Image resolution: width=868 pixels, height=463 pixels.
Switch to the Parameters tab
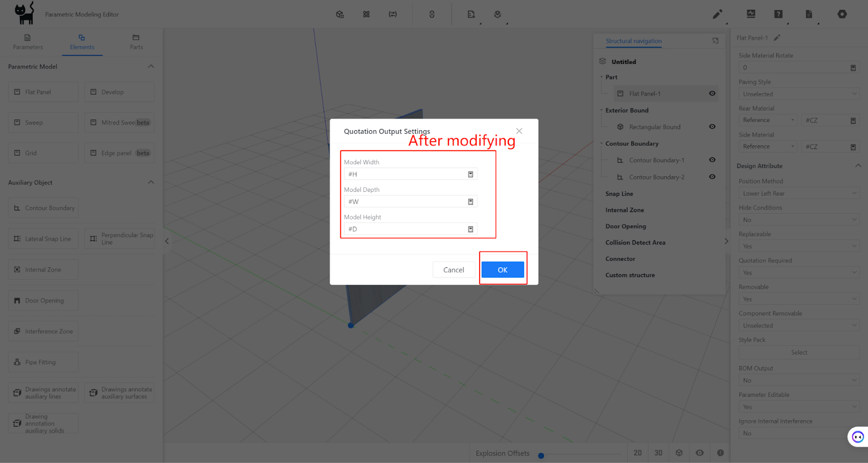coord(28,42)
